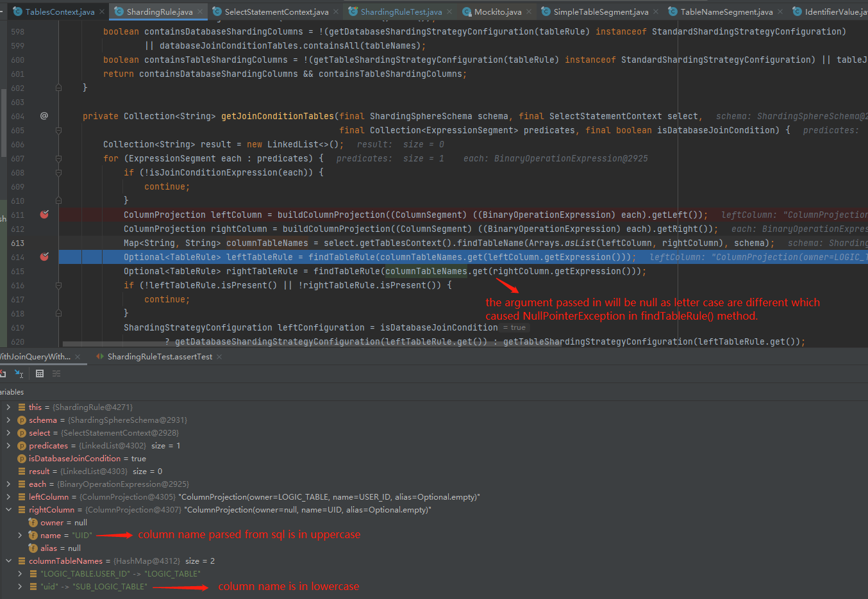Toggle the breakpoint on line 614

pos(44,257)
